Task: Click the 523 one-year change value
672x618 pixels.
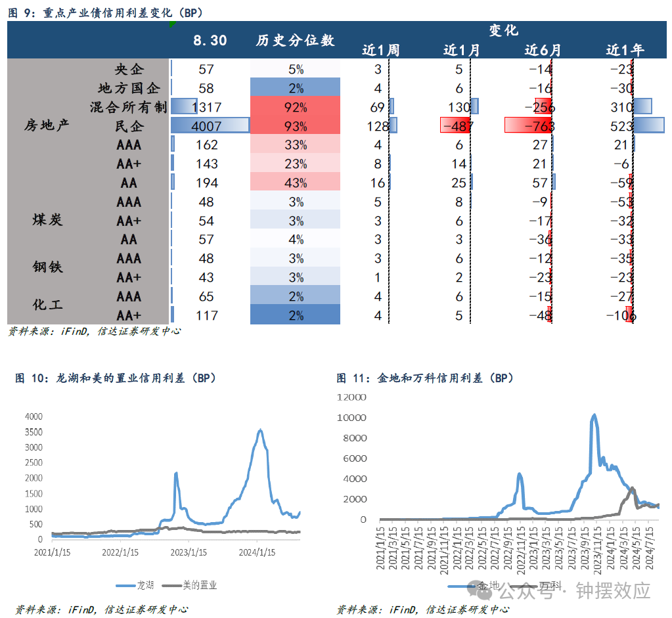Action: click(x=622, y=126)
